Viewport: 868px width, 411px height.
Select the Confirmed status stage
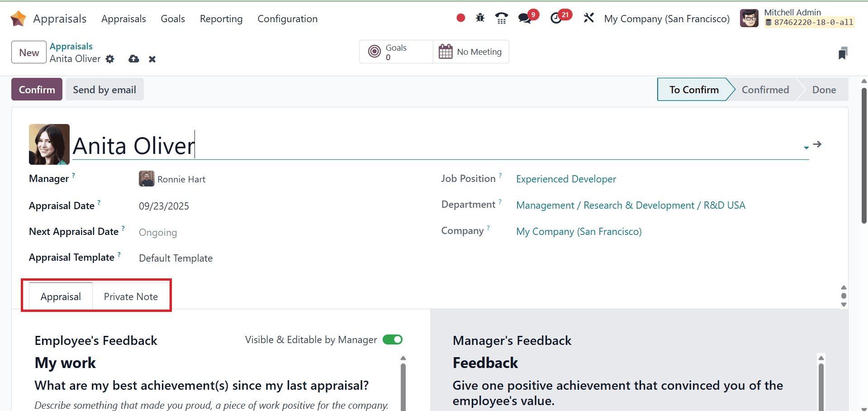765,89
